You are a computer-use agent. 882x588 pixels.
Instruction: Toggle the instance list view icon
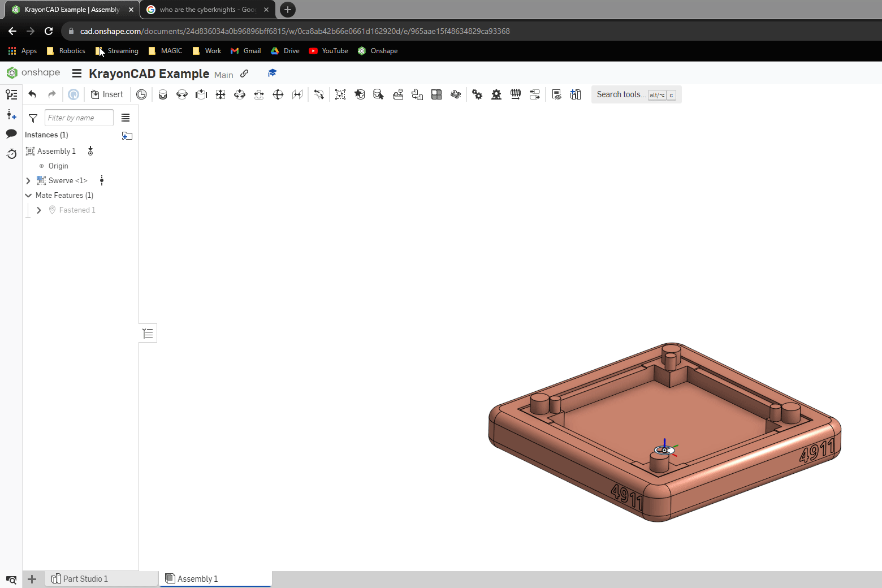coord(126,118)
